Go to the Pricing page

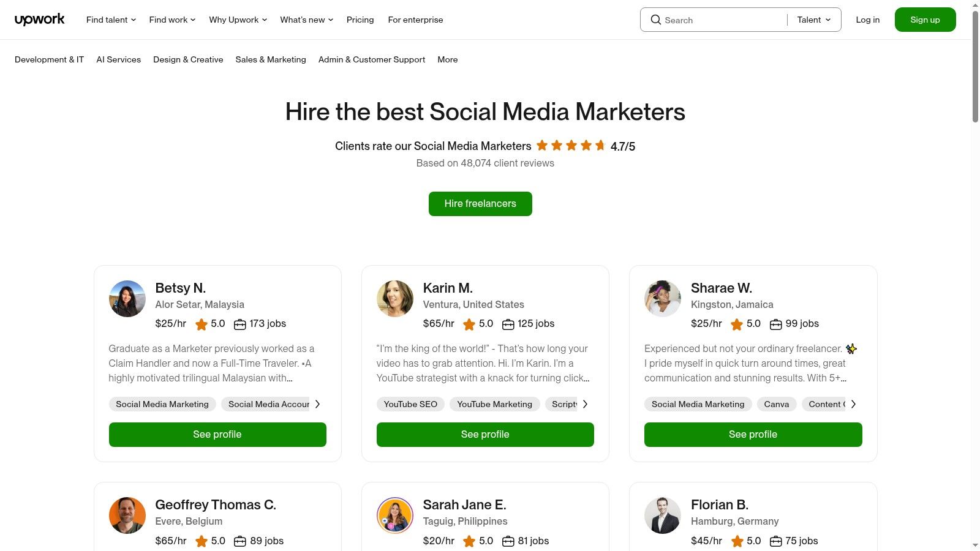[360, 20]
